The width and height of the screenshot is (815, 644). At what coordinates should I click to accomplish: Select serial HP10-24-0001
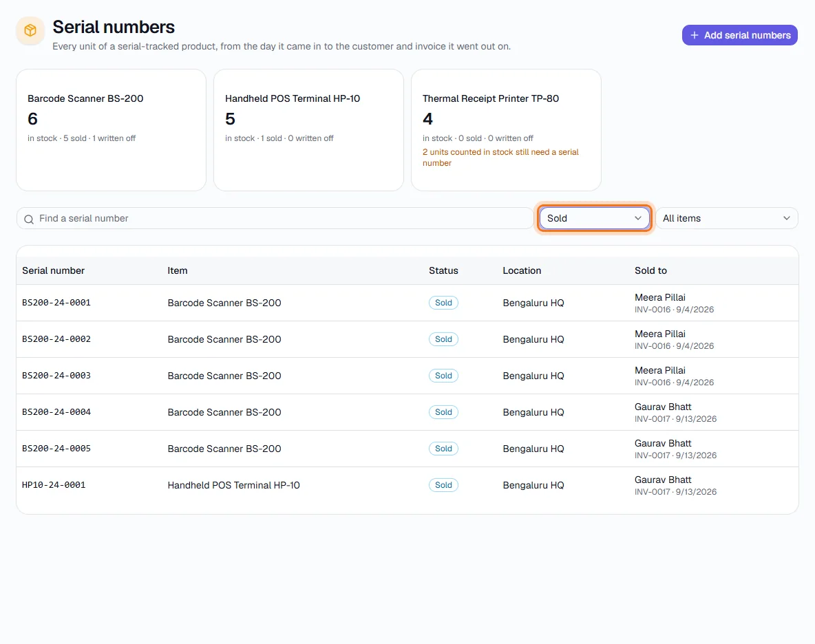coord(54,485)
